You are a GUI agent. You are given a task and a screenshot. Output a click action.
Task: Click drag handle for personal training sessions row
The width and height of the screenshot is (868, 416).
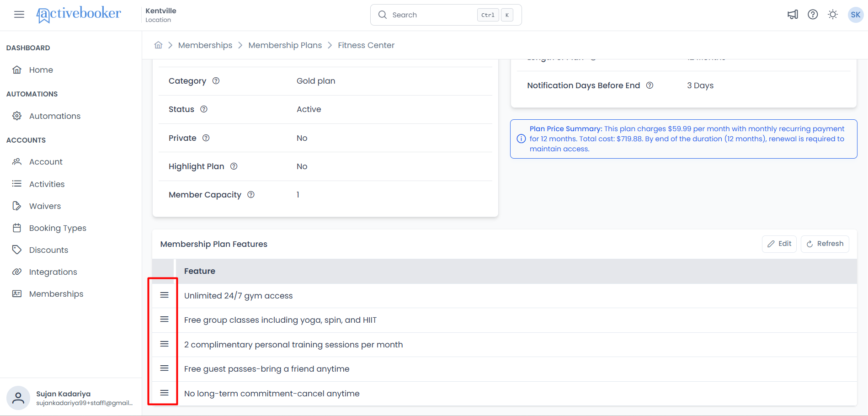click(165, 344)
